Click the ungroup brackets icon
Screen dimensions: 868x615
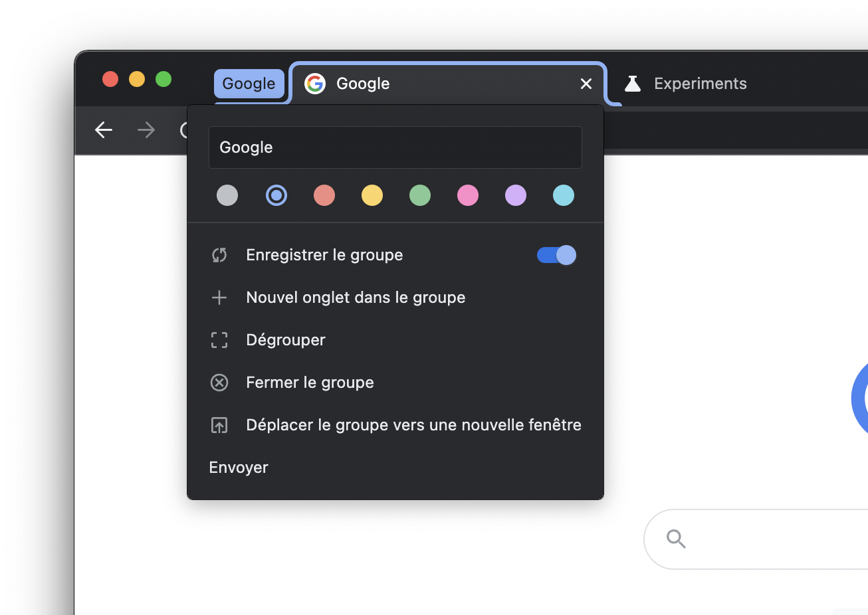219,340
